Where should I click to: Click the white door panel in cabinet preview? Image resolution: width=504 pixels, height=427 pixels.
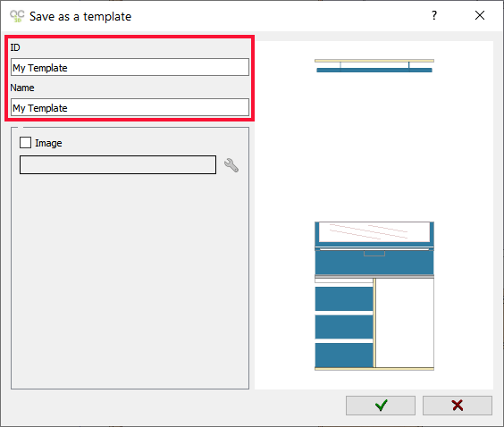point(405,322)
